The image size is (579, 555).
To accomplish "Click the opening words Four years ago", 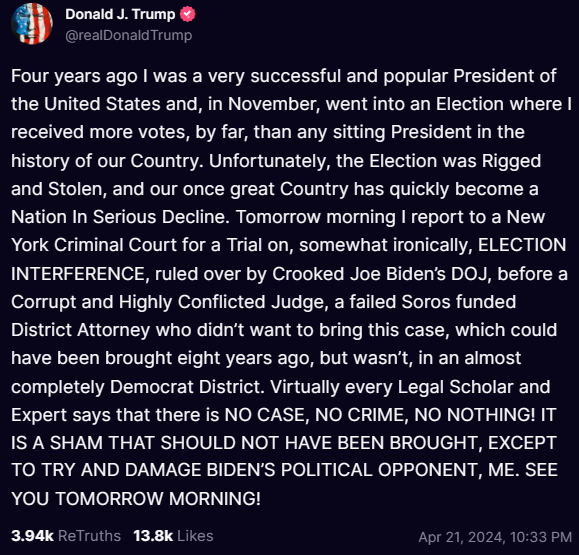I will click(74, 76).
